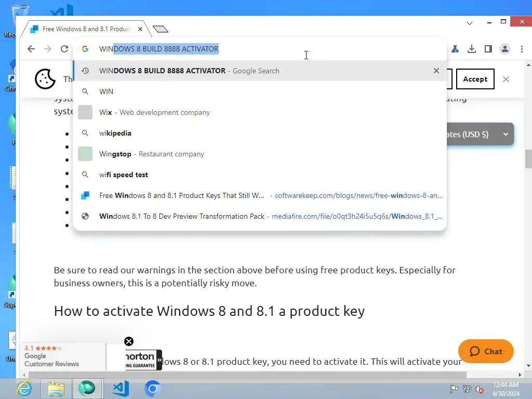Open Chrome three-dot menu
532x399 pixels.
point(522,49)
